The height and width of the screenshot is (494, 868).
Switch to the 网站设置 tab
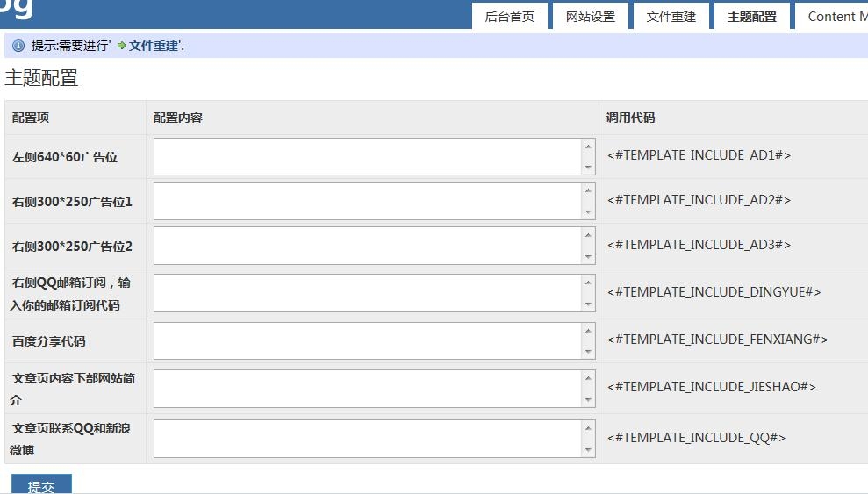pos(590,16)
